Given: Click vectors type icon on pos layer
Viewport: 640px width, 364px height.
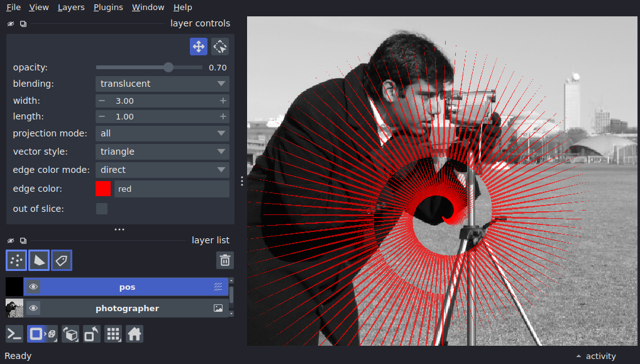Looking at the screenshot, I should pyautogui.click(x=218, y=287).
